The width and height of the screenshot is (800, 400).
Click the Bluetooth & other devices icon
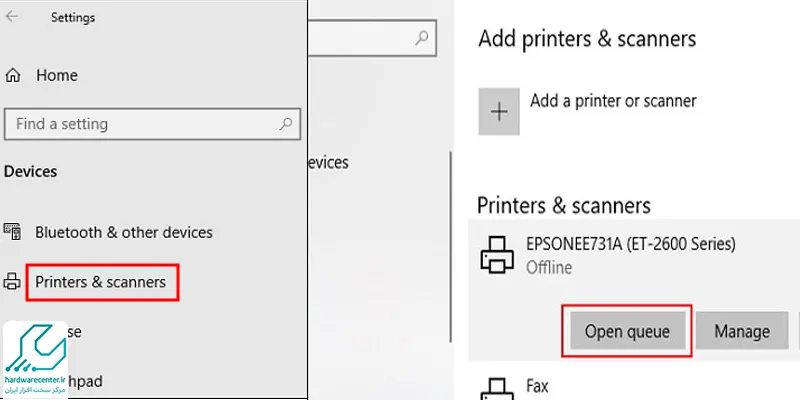[x=12, y=232]
